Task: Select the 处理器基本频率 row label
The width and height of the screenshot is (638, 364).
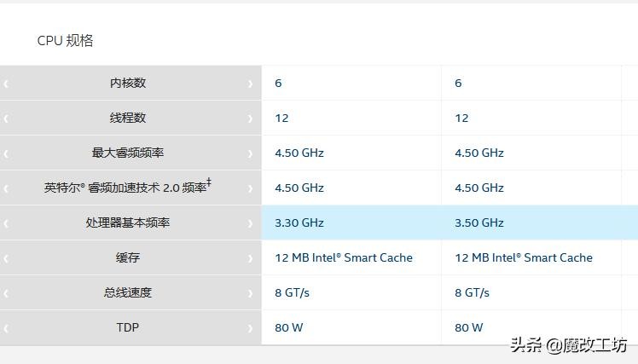Action: click(128, 223)
